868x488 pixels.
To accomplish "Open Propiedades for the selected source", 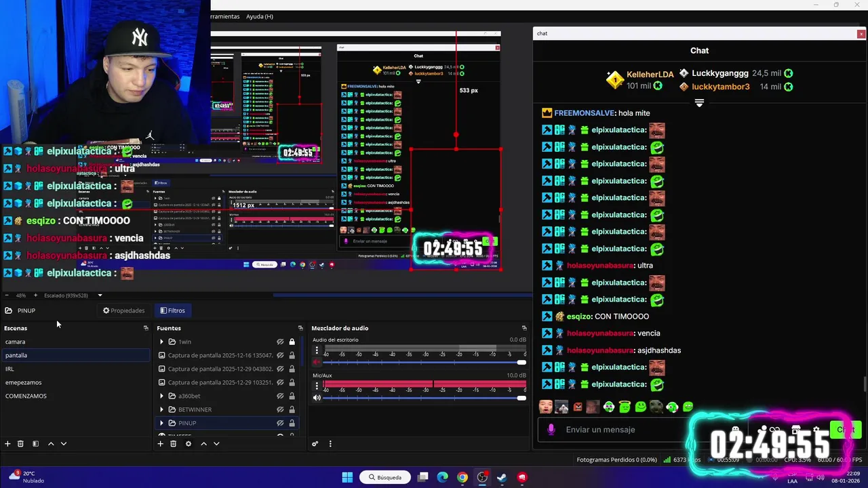I will pos(124,310).
